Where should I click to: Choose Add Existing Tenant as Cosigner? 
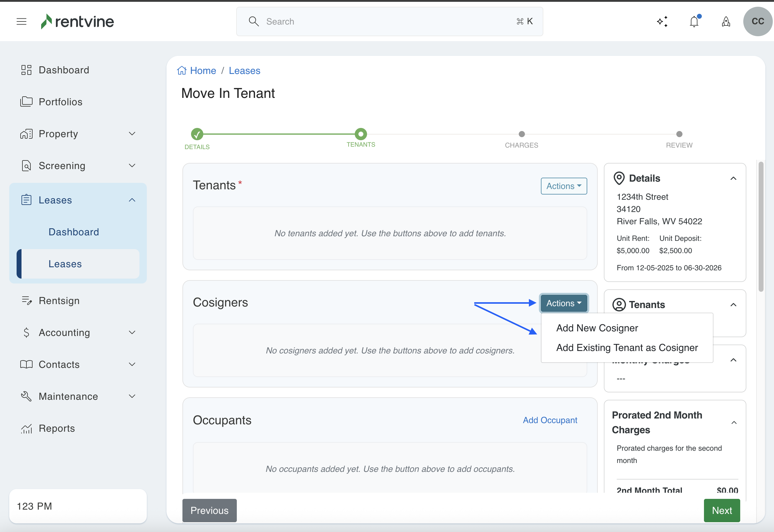click(627, 348)
